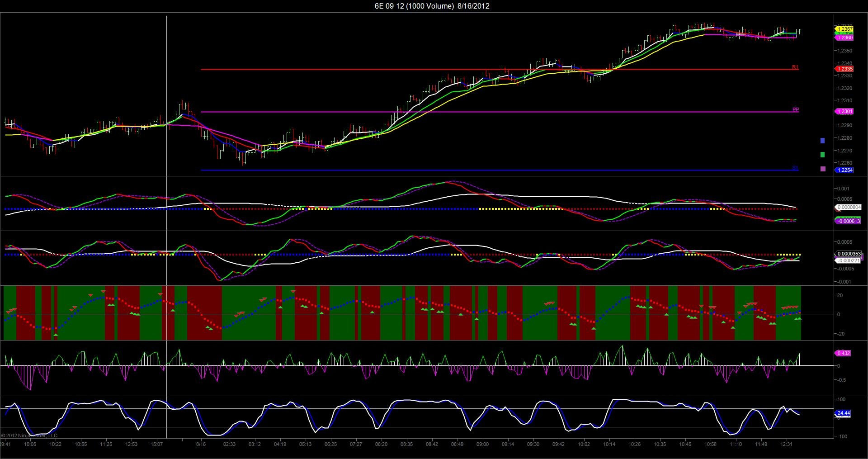Select the magenta 1.2360 price marker
The height and width of the screenshot is (459, 868).
844,38
